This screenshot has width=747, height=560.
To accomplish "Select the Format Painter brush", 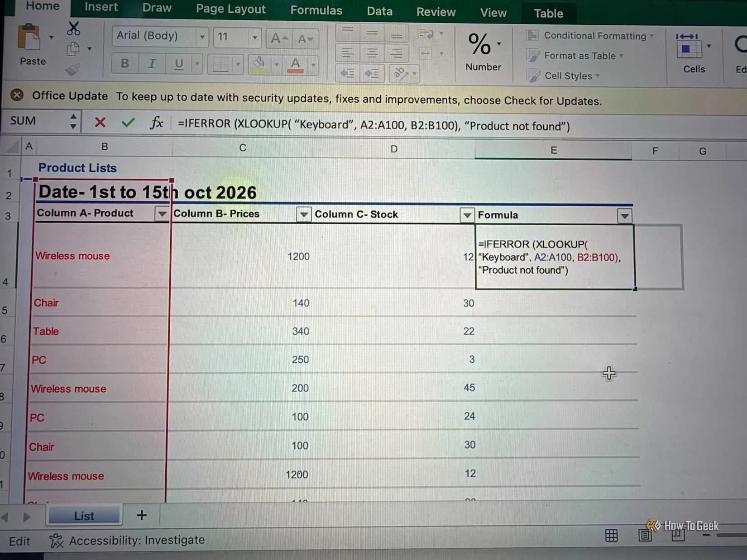I will (72, 69).
